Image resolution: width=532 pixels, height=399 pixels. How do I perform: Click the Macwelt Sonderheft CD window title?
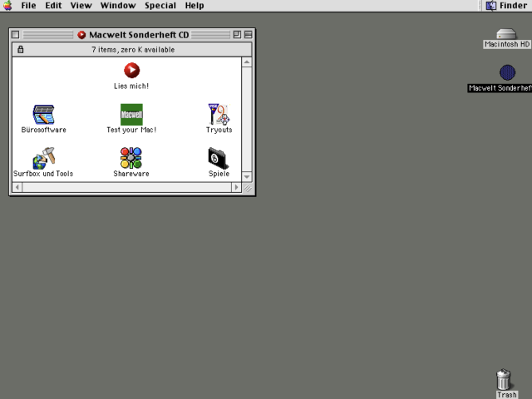pyautogui.click(x=139, y=35)
